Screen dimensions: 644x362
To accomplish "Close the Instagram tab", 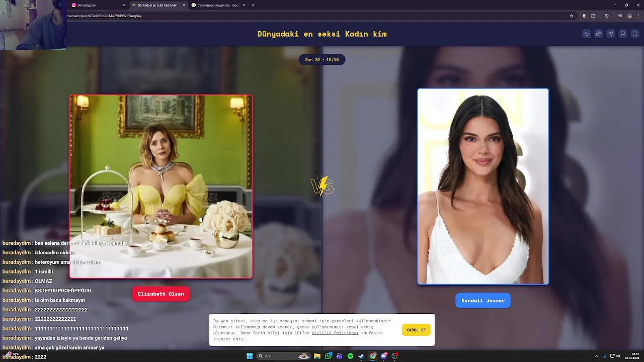I will [124, 5].
